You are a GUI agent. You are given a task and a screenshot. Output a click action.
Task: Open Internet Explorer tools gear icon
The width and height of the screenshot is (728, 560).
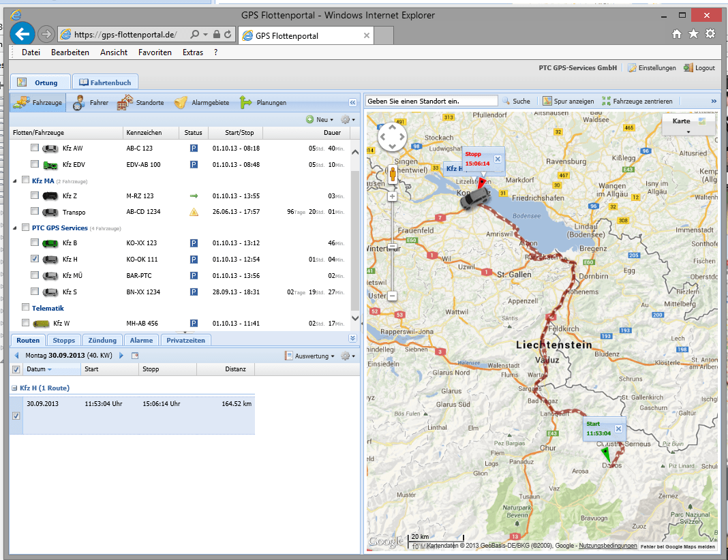click(x=710, y=34)
